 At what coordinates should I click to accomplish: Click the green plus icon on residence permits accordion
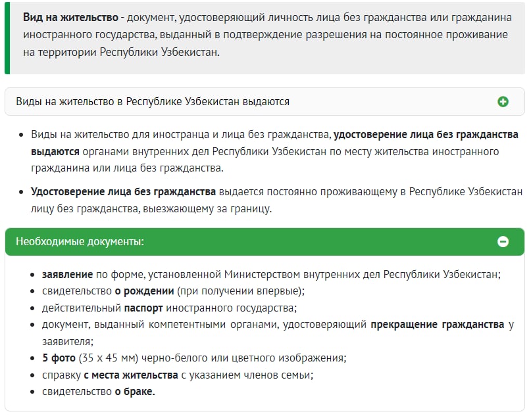pos(503,102)
